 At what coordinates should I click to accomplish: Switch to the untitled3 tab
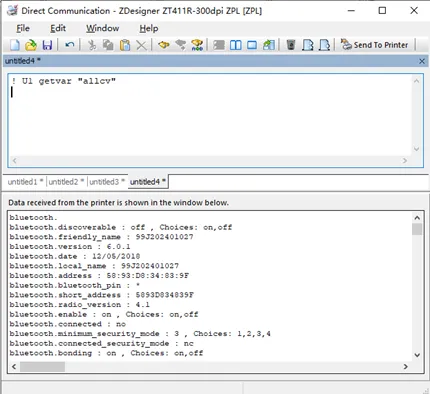(x=107, y=182)
